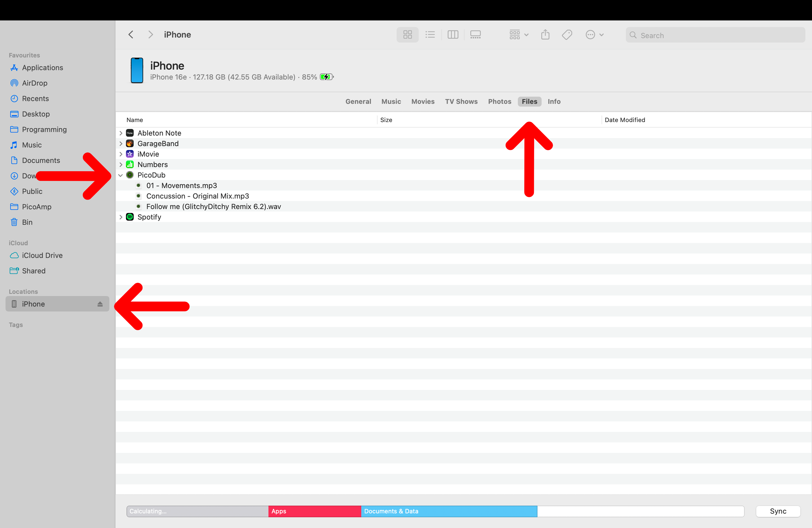Click the Tags toolbar icon
This screenshot has height=528, width=812.
pyautogui.click(x=567, y=35)
